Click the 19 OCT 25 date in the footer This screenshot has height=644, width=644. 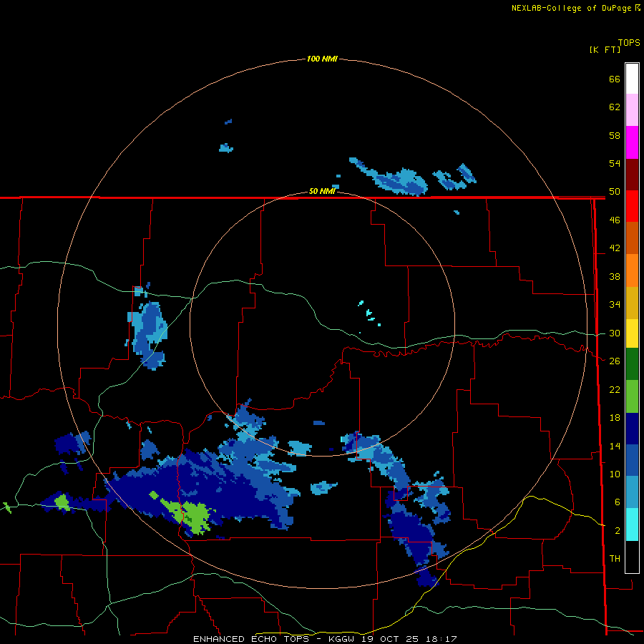pos(390,639)
